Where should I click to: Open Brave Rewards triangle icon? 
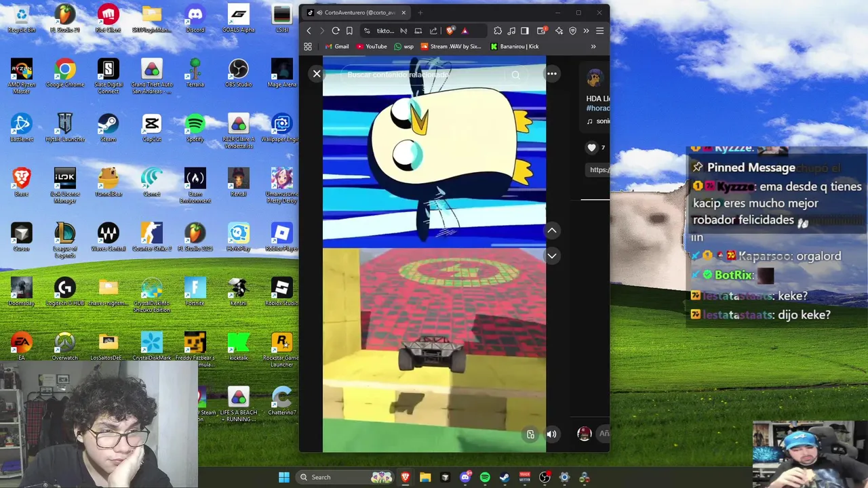tap(465, 30)
